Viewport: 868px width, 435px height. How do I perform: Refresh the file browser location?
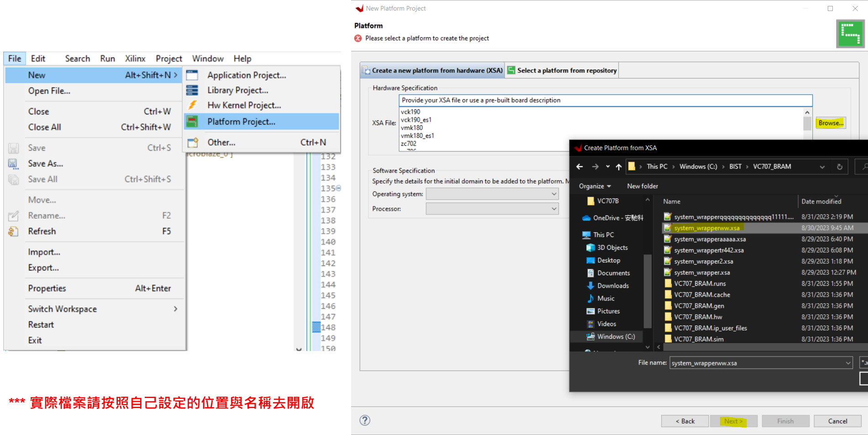click(x=839, y=167)
